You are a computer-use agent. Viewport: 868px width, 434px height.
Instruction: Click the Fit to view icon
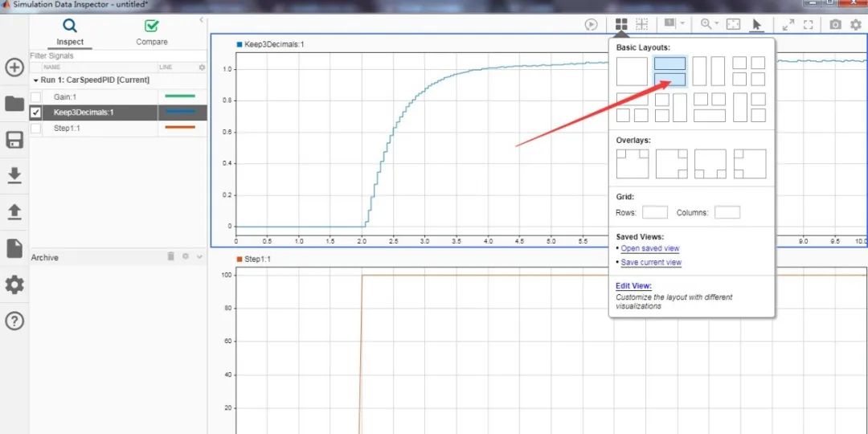(x=733, y=24)
